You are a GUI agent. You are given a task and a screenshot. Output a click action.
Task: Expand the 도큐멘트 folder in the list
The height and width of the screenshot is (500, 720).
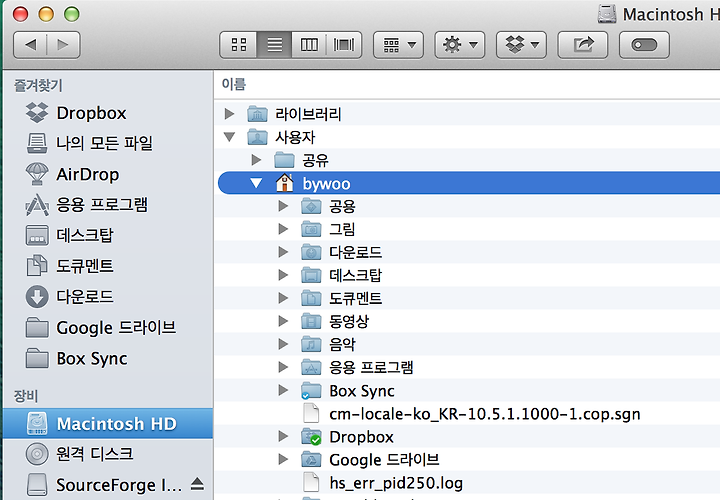pos(283,298)
